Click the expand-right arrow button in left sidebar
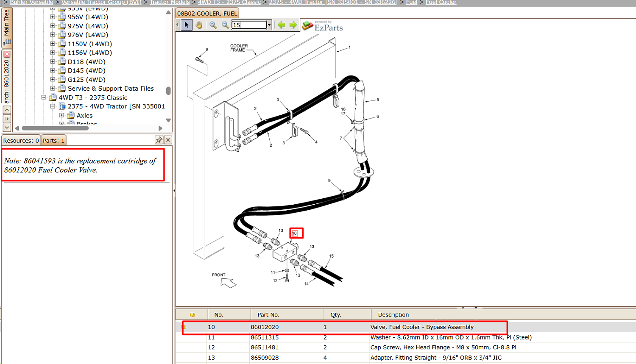636x364 pixels. (7, 119)
